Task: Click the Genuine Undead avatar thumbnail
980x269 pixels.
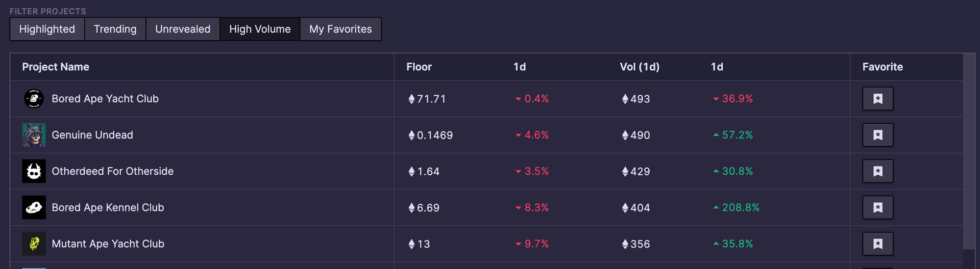Action: click(x=34, y=135)
